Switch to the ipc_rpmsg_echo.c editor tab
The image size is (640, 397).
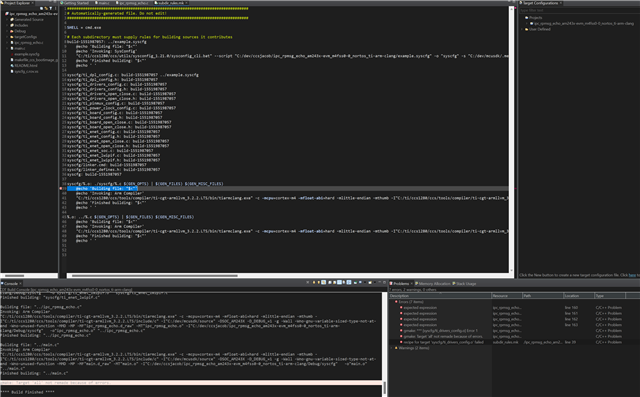(x=133, y=3)
